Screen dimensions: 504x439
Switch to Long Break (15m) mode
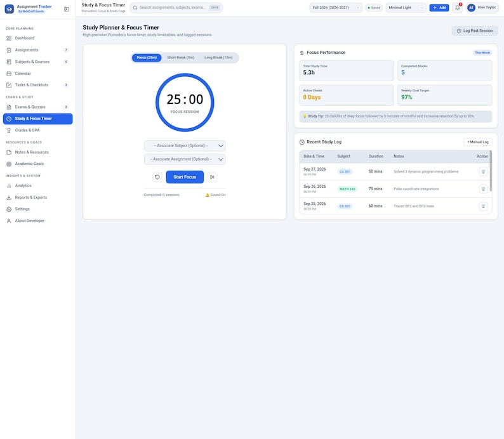[218, 58]
